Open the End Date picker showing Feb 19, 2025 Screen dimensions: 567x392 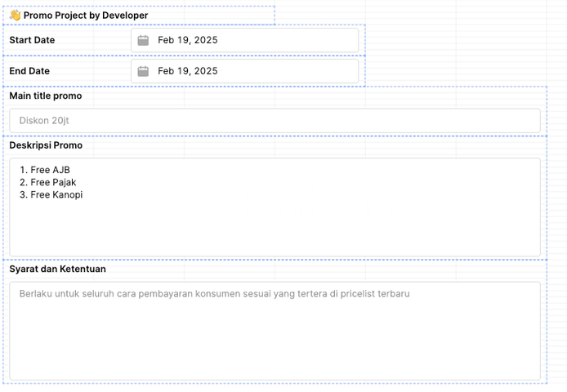tap(245, 71)
